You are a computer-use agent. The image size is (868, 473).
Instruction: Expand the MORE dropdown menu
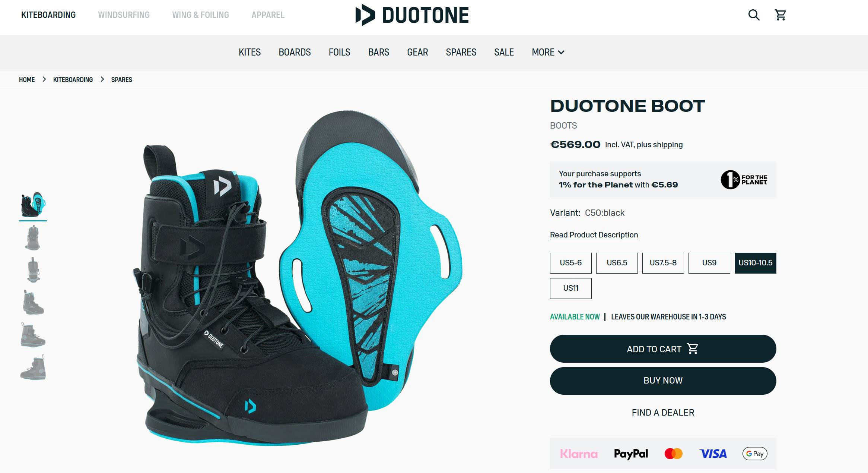click(548, 52)
